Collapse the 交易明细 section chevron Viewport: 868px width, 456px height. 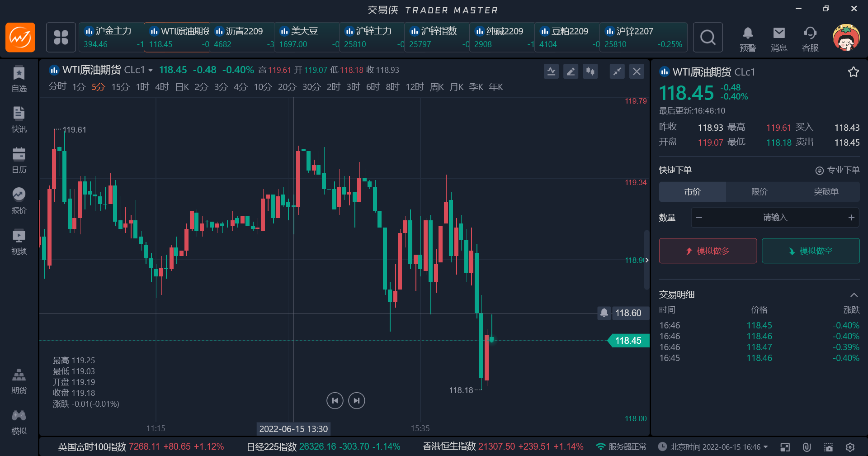(x=854, y=295)
